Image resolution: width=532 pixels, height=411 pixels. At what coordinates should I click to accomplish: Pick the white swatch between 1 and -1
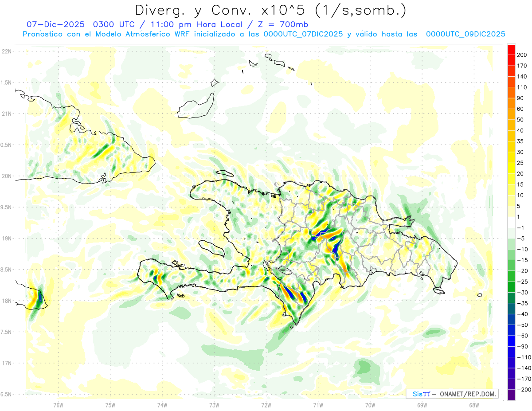click(x=511, y=222)
